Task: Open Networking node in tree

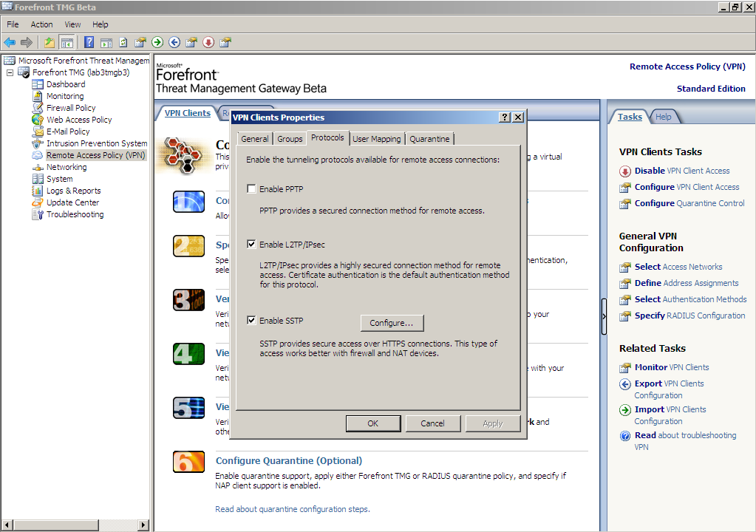Action: (x=67, y=167)
